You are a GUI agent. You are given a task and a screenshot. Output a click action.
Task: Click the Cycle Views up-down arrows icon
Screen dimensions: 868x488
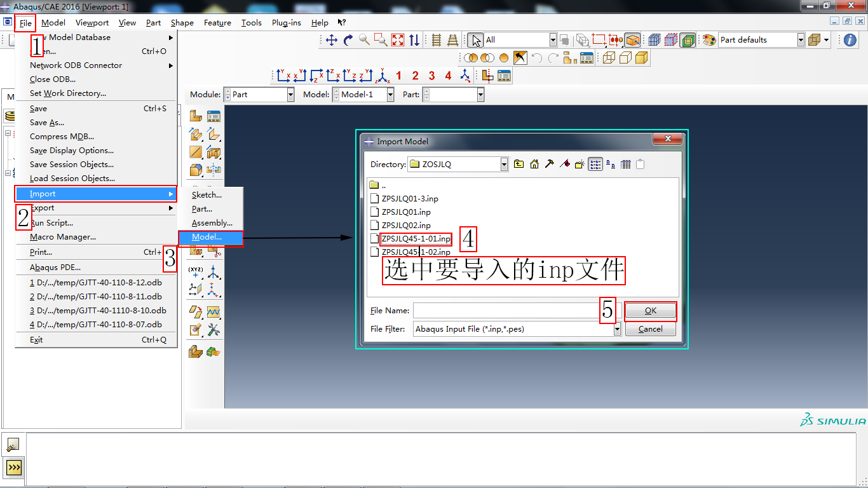[x=414, y=40]
